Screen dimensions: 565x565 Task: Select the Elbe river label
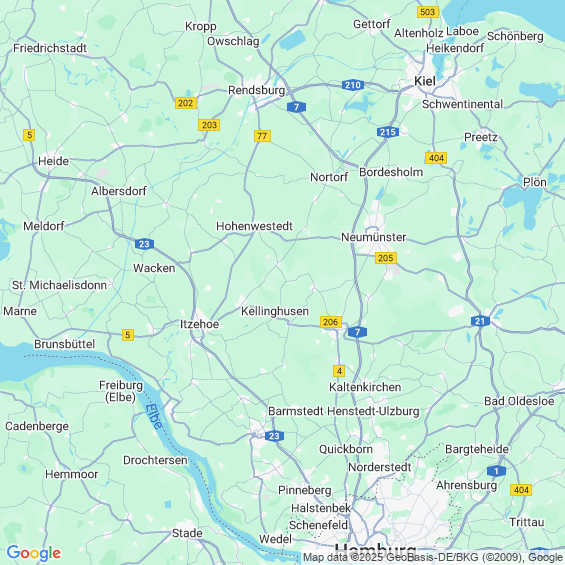click(154, 417)
